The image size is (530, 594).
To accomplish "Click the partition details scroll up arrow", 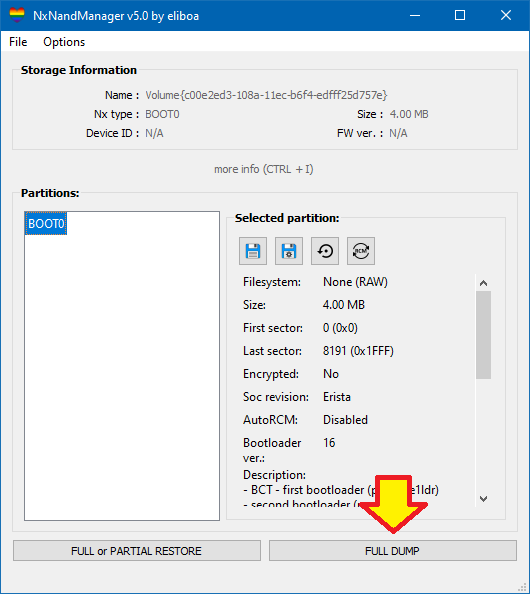I will 483,283.
